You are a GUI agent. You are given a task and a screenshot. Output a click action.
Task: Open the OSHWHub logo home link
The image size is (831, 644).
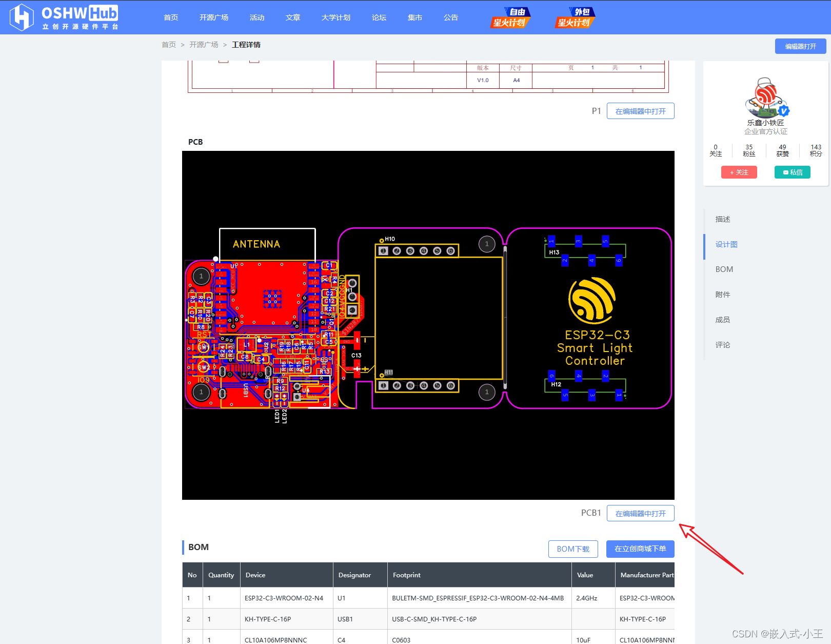[x=65, y=17]
